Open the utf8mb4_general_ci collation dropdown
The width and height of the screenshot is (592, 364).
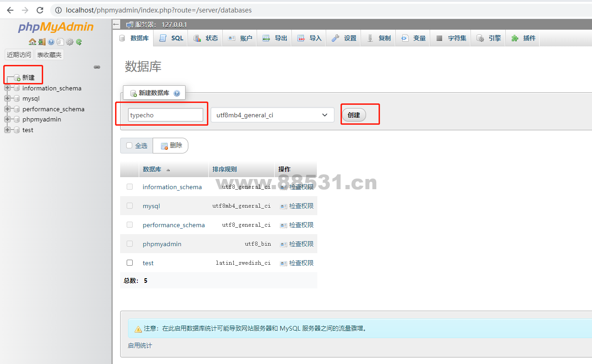click(x=272, y=115)
